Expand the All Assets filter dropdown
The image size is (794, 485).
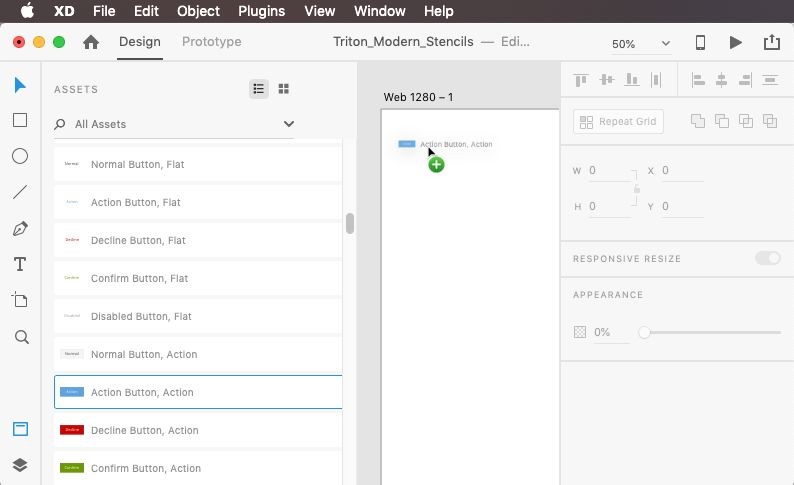coord(288,124)
